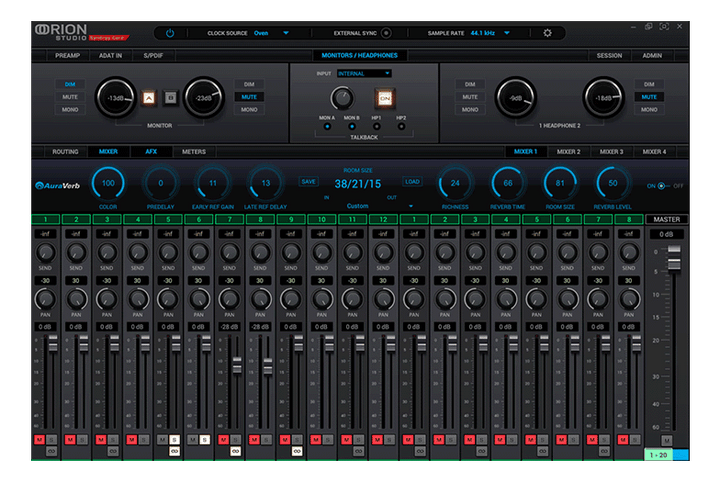Flip the AuraVerb ON/OFF switch
Screen dimensions: 720x482
point(661,186)
